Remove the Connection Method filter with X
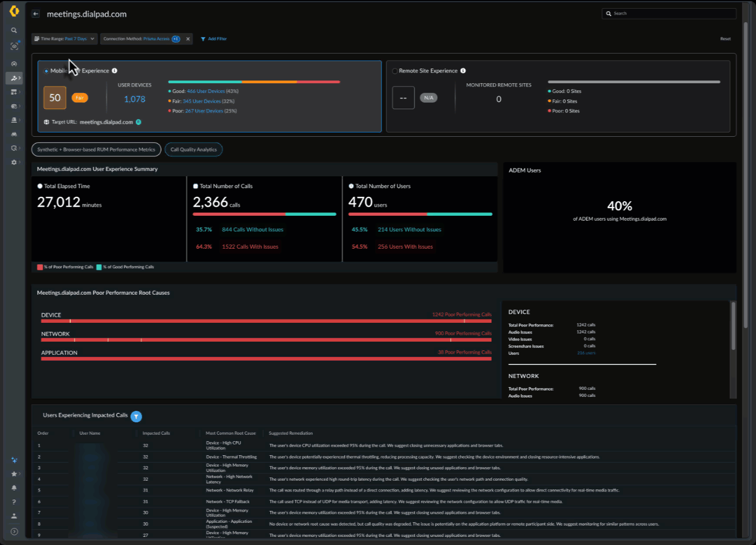The image size is (756, 545). tap(188, 39)
